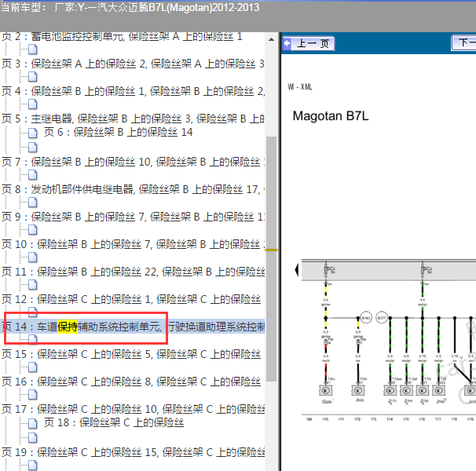The width and height of the screenshot is (476, 471).
Task: Click the tree list vertical scrollbar thumb
Action: click(272, 258)
